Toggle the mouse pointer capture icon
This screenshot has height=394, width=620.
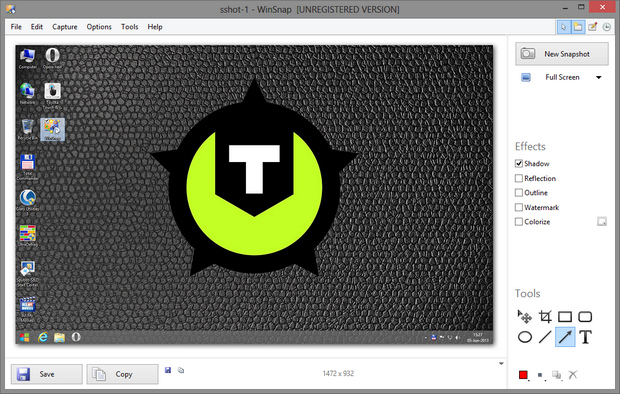pos(563,27)
